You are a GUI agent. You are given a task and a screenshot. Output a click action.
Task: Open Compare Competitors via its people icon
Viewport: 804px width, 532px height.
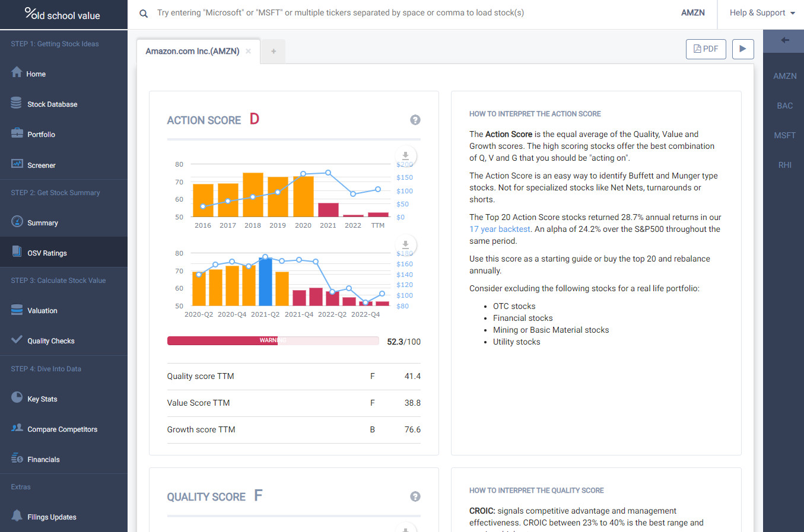tap(17, 428)
